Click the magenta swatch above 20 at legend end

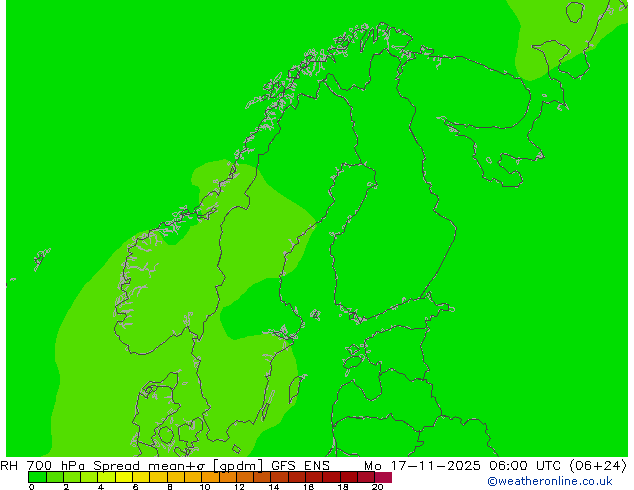[x=383, y=477]
